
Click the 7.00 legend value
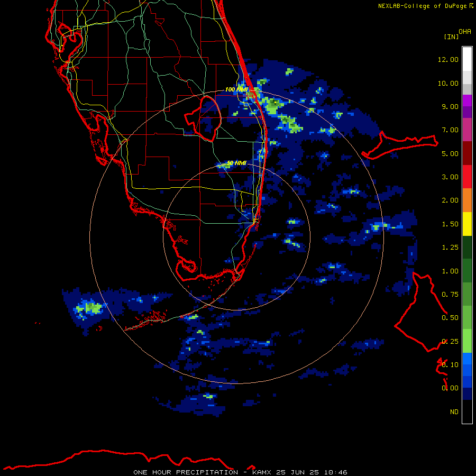(x=450, y=130)
